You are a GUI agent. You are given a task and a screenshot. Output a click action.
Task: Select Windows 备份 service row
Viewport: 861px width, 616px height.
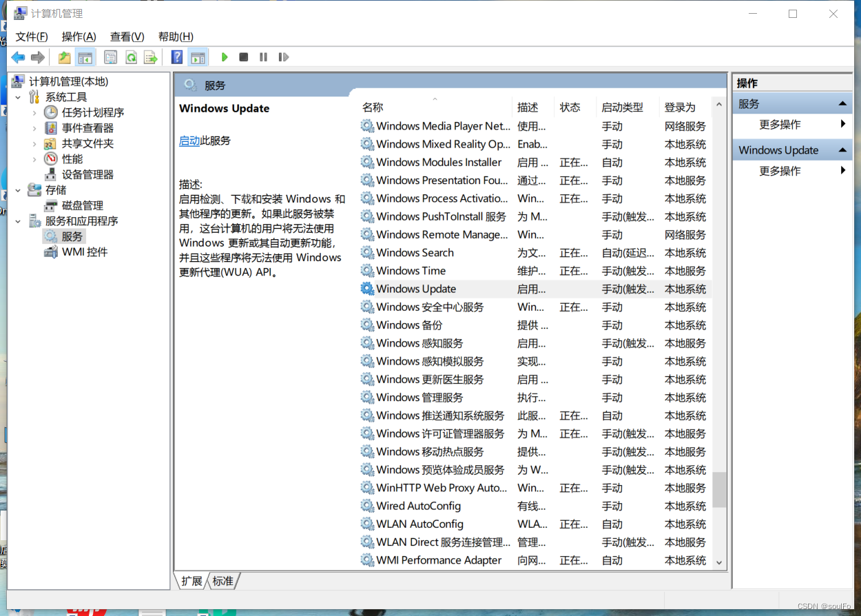point(535,325)
